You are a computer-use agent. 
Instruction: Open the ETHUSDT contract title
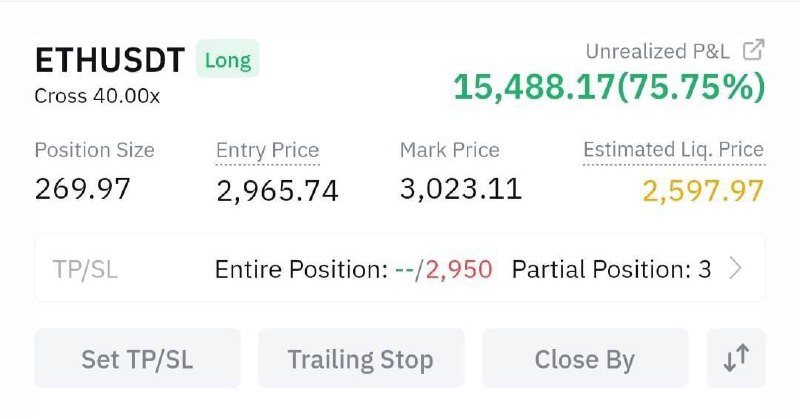tap(110, 60)
